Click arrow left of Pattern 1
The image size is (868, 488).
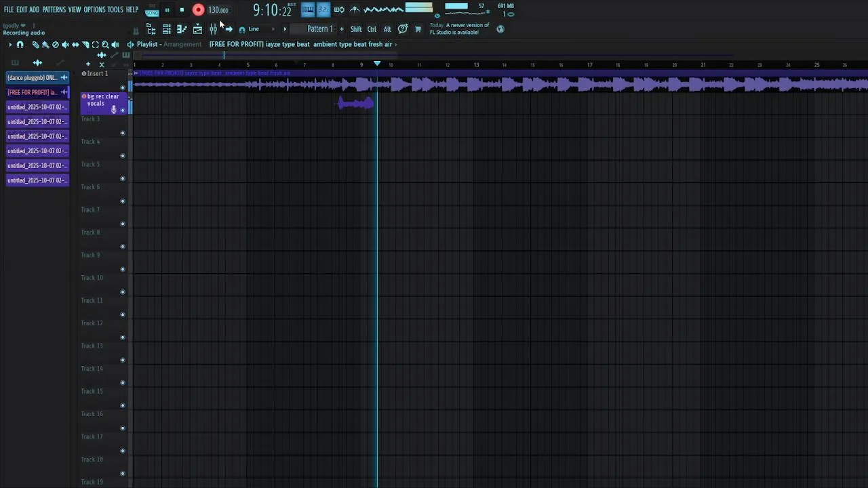[x=285, y=29]
